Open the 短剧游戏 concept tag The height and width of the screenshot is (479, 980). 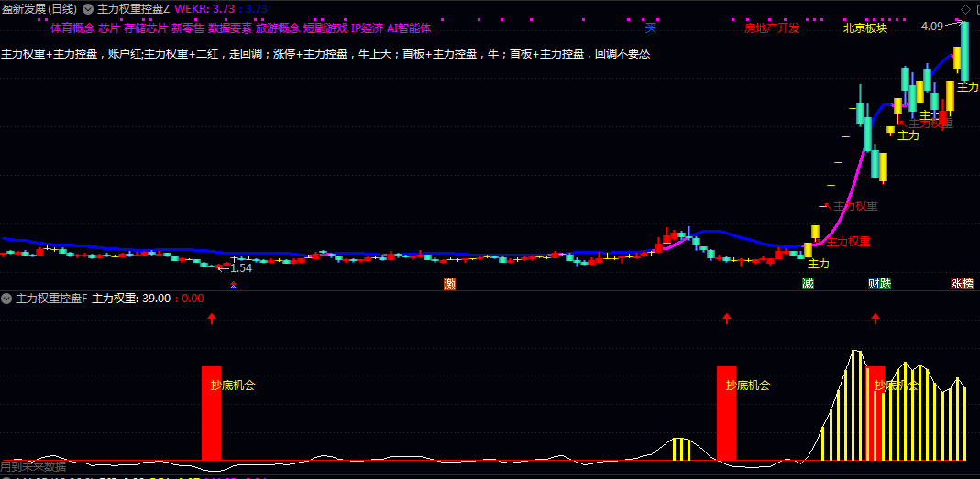[325, 28]
